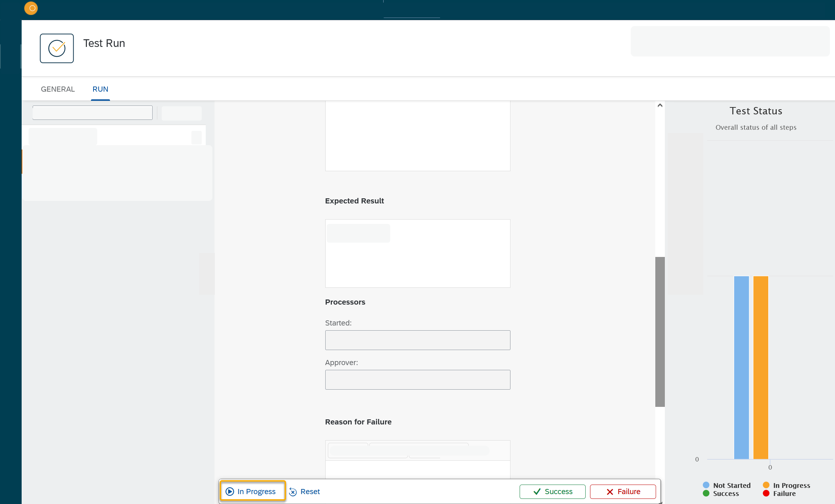This screenshot has height=504, width=835.
Task: Click the Expected Result heading
Action: [354, 201]
